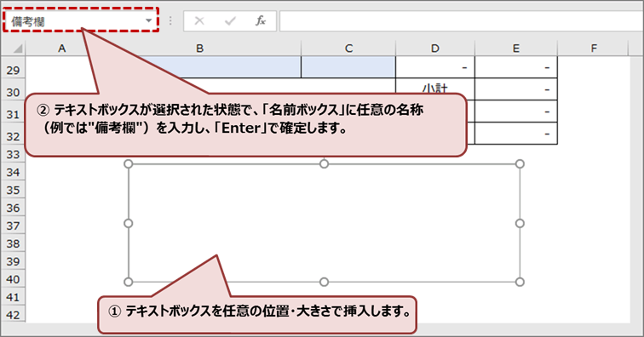644x337 pixels.
Task: Select column B header
Action: [199, 49]
